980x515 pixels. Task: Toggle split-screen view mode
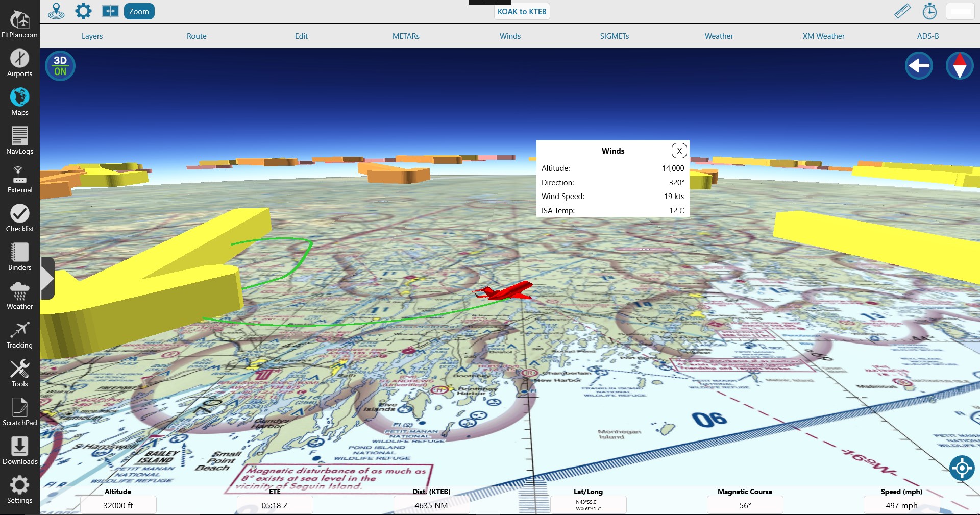click(x=110, y=11)
